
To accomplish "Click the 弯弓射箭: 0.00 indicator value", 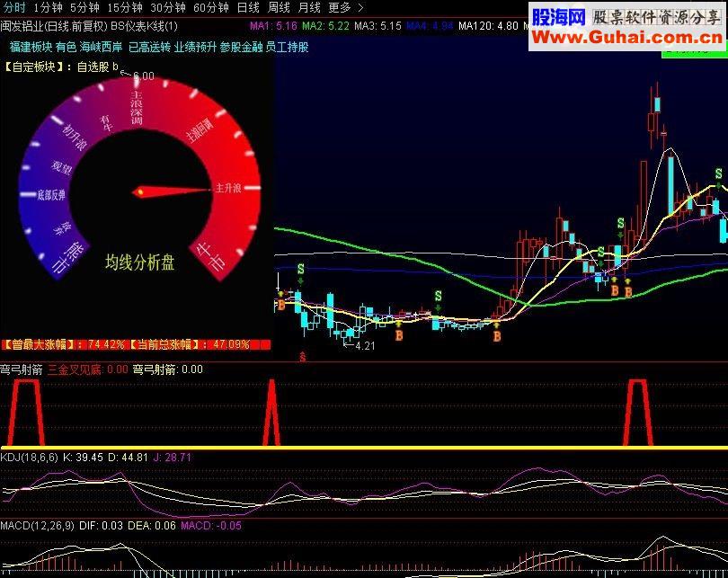I will pos(167,369).
